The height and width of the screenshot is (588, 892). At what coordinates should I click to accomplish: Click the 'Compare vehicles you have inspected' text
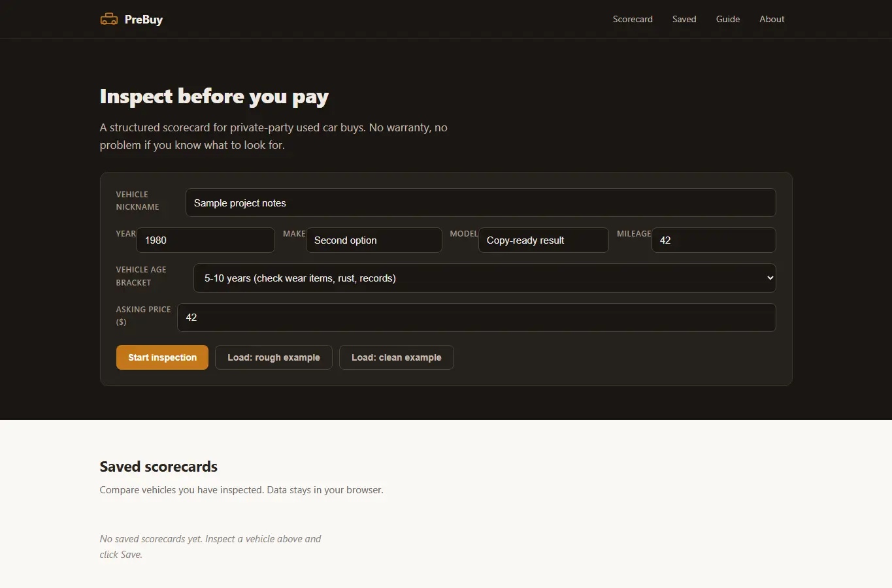click(x=242, y=490)
